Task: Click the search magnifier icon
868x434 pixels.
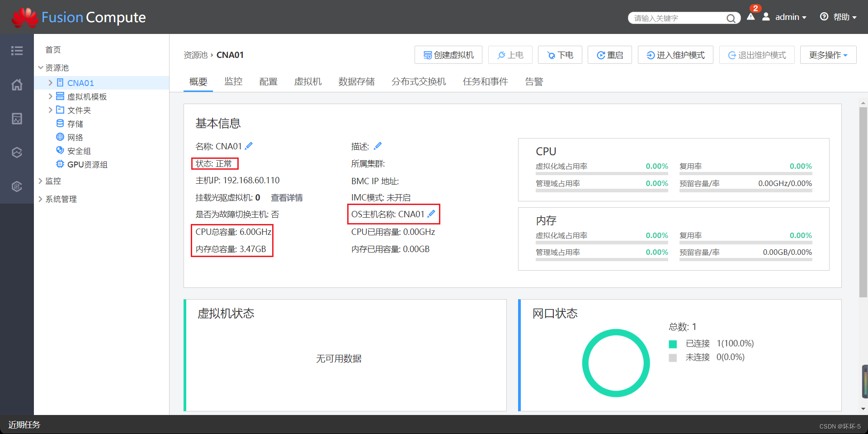Action: pos(731,18)
